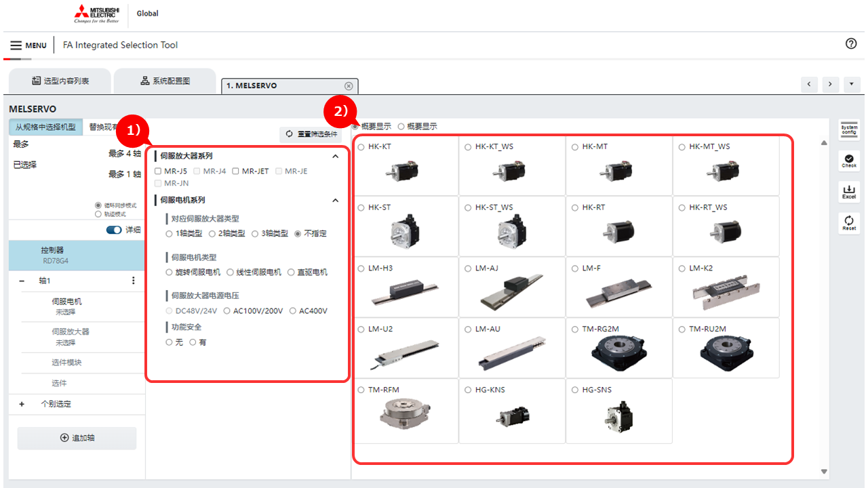Screen dimensions: 868x488
Task: Select the LM-F linear motor card
Action: pos(618,287)
